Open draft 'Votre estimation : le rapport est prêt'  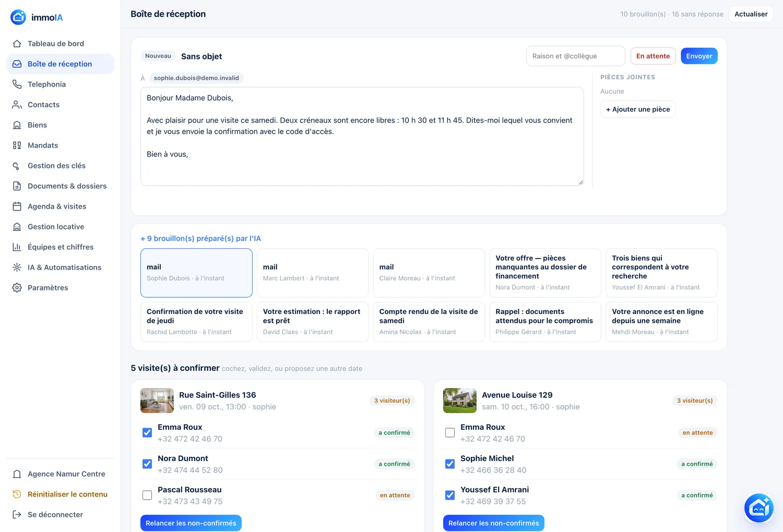(x=313, y=322)
